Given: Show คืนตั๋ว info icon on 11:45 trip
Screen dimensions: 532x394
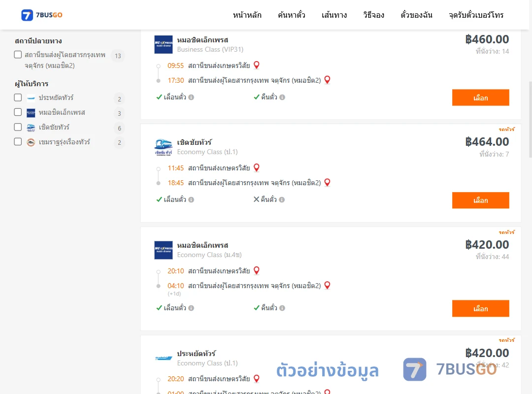Looking at the screenshot, I should point(282,200).
